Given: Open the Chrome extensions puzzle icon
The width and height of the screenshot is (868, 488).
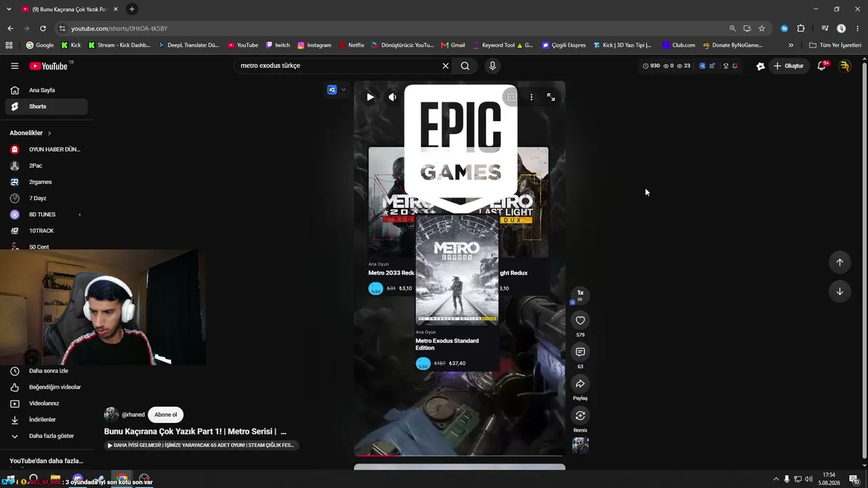Looking at the screenshot, I should click(801, 28).
